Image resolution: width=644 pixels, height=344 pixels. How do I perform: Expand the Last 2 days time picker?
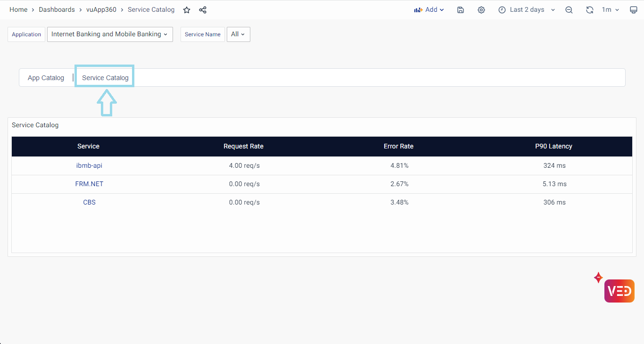[527, 10]
